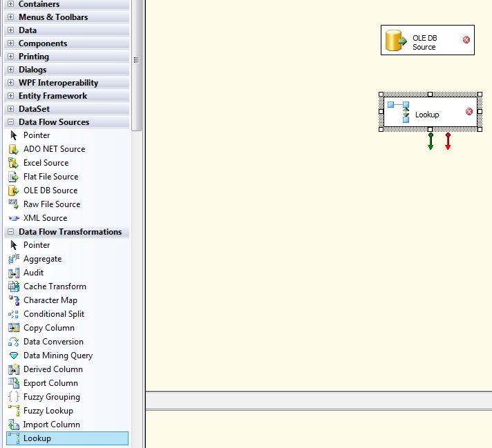Choose the Aggregate transformation icon

pyautogui.click(x=14, y=259)
